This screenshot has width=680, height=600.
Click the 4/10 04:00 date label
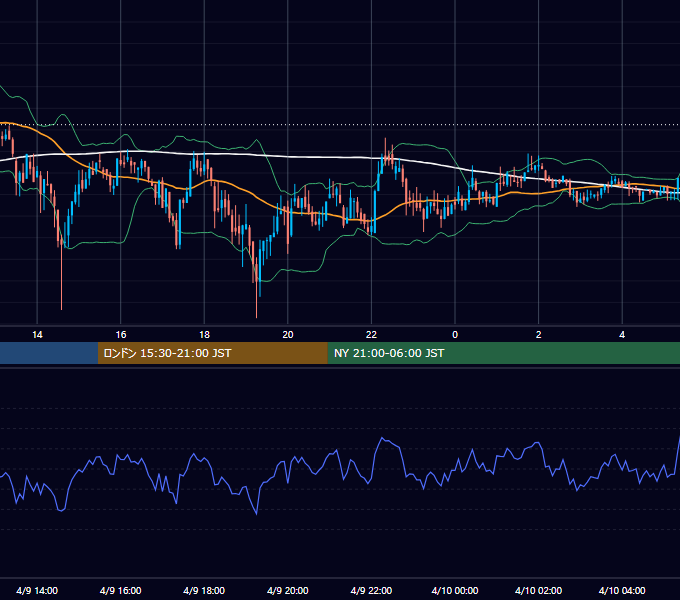pyautogui.click(x=622, y=590)
